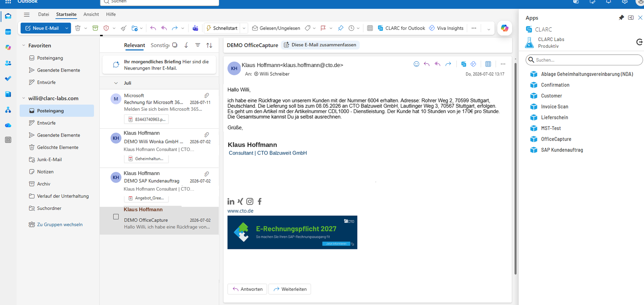Image resolution: width=644 pixels, height=305 pixels.
Task: Log out of CLARC Labs session
Action: (639, 42)
